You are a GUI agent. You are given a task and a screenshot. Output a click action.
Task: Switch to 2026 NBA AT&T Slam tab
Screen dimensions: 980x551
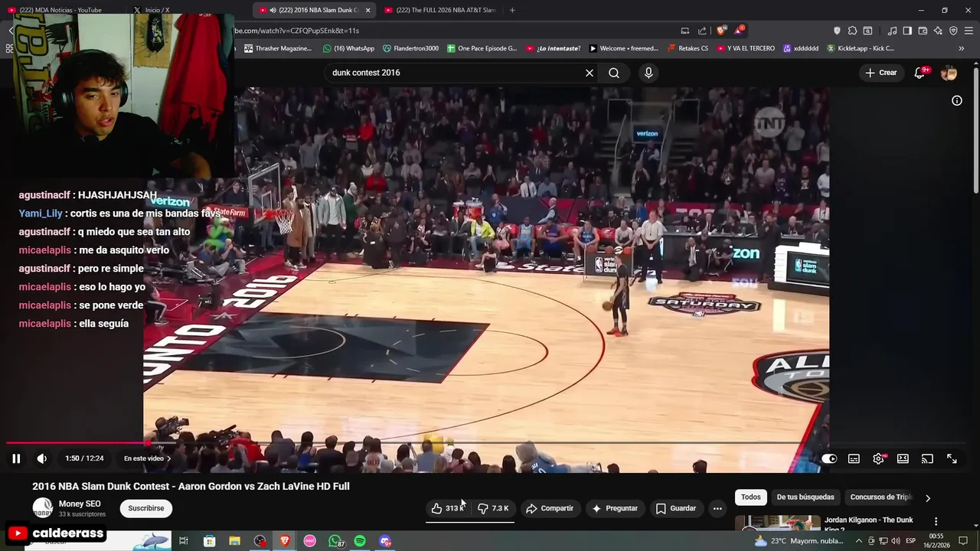point(440,10)
